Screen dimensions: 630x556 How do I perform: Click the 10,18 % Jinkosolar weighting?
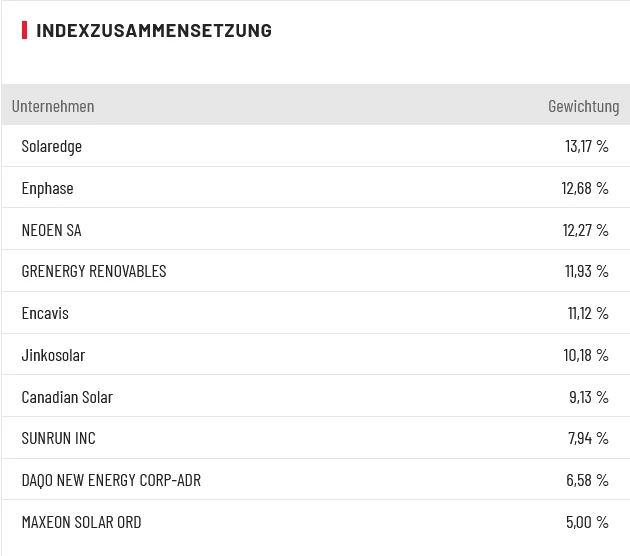pyautogui.click(x=586, y=355)
